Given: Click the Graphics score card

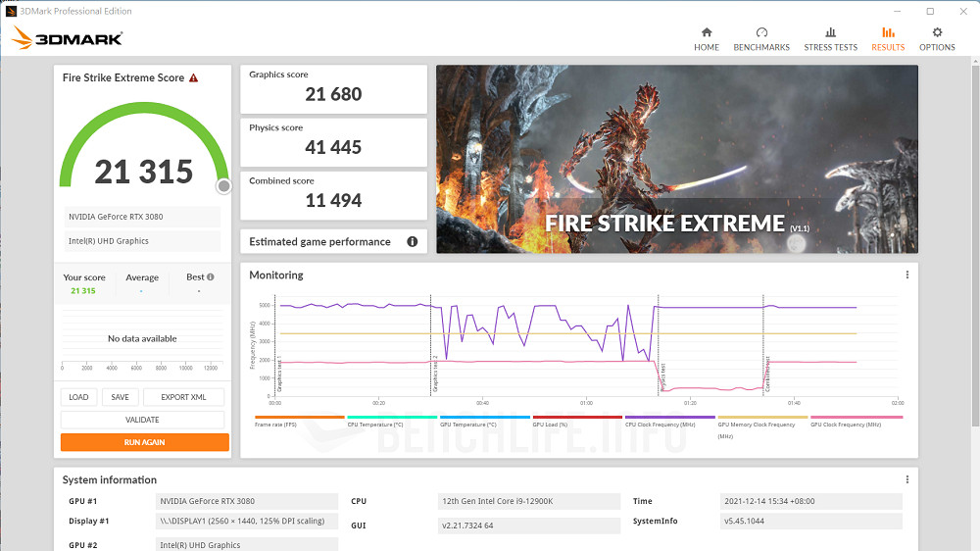Looking at the screenshot, I should tap(334, 89).
